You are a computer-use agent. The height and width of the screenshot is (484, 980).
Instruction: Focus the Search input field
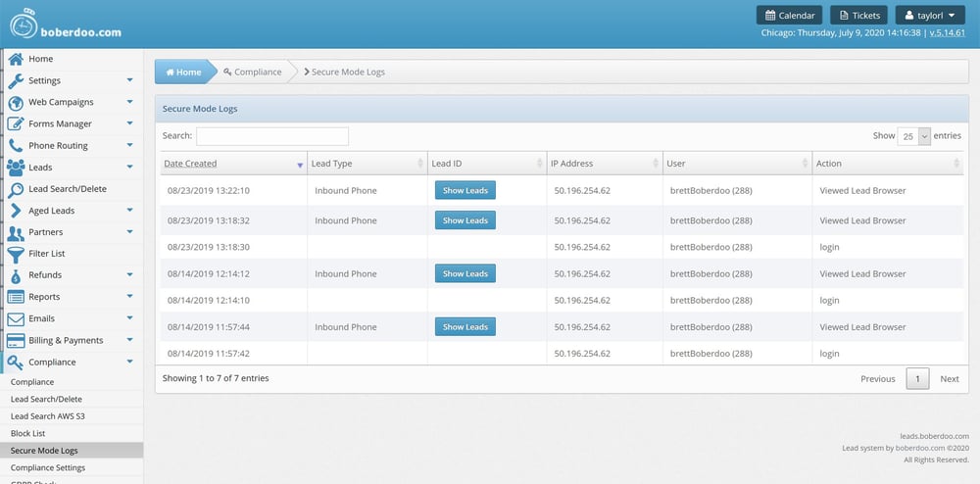point(271,136)
